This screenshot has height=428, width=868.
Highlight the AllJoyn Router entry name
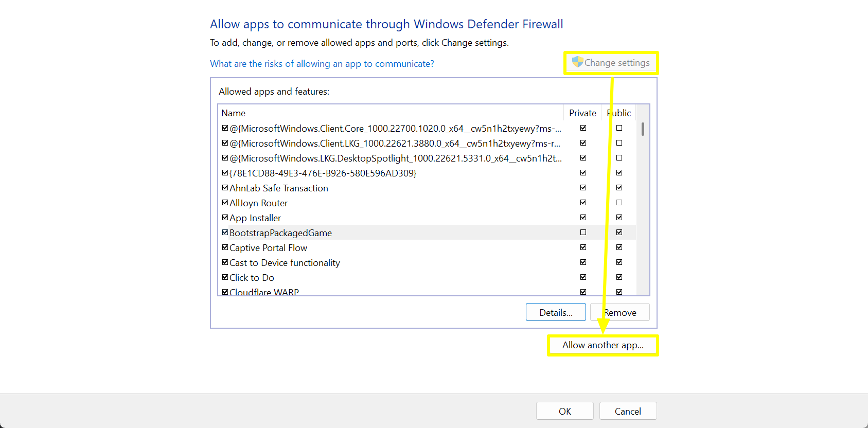coord(258,203)
